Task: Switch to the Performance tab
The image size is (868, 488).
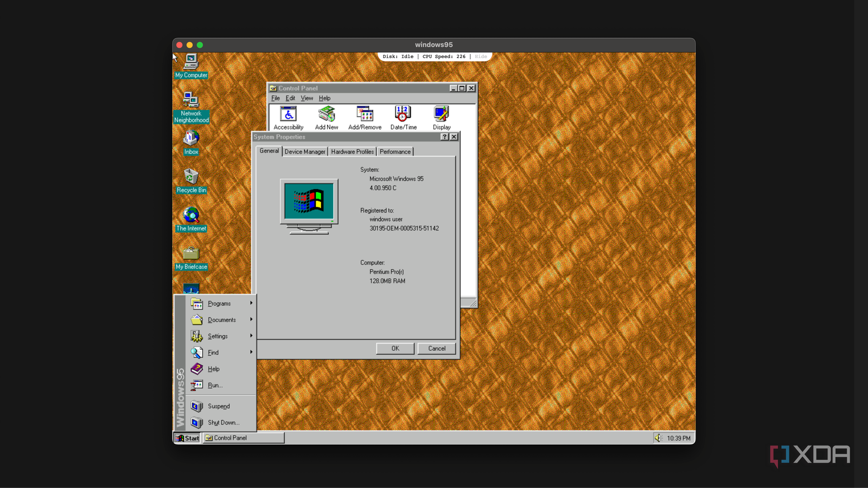Action: coord(395,151)
